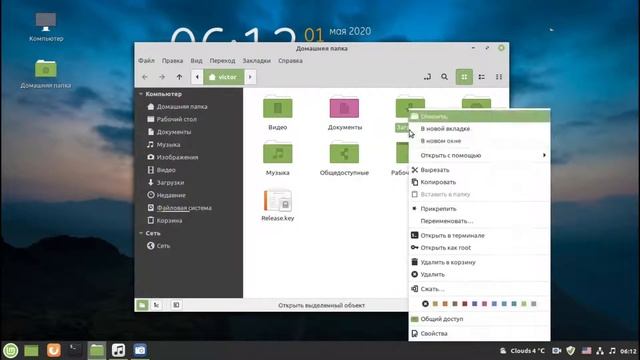
Task: Open the Переход menu
Action: pos(222,60)
